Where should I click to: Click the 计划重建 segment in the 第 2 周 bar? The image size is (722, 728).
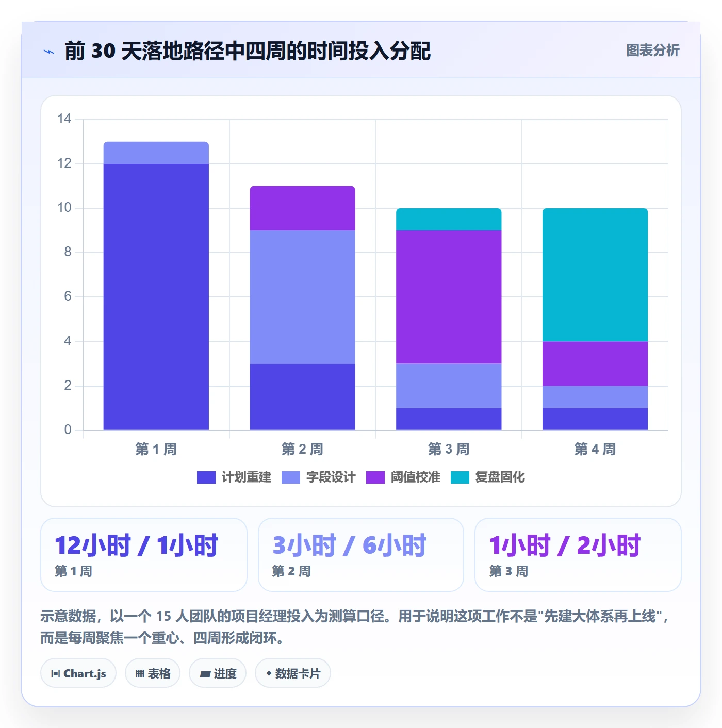303,397
